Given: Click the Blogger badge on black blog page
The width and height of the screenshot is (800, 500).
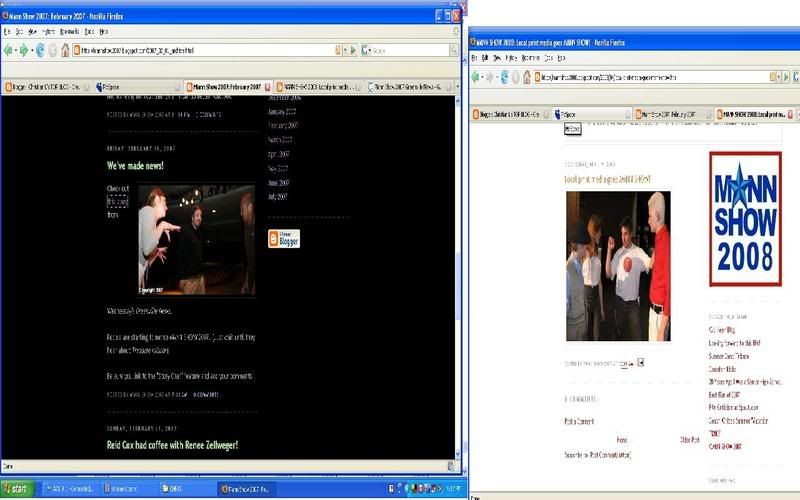Looking at the screenshot, I should (x=284, y=239).
